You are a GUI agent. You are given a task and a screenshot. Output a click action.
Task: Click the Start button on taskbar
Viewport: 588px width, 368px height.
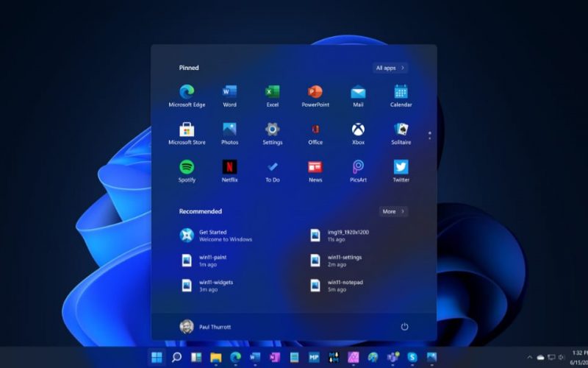(157, 357)
